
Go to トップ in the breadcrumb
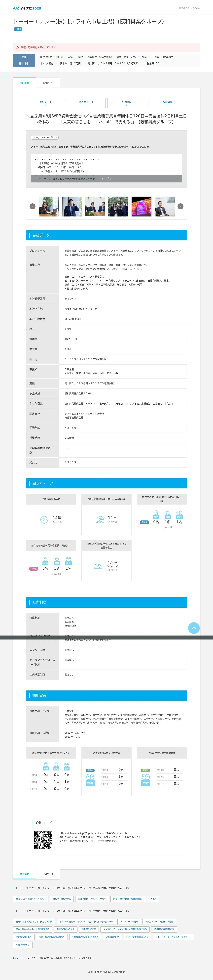[16, 958]
